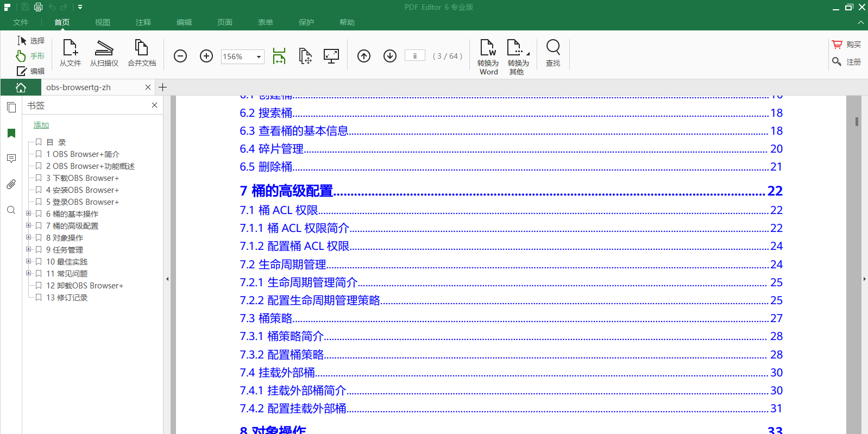Close the 书签 bookmarks panel
The image size is (868, 434).
click(154, 105)
